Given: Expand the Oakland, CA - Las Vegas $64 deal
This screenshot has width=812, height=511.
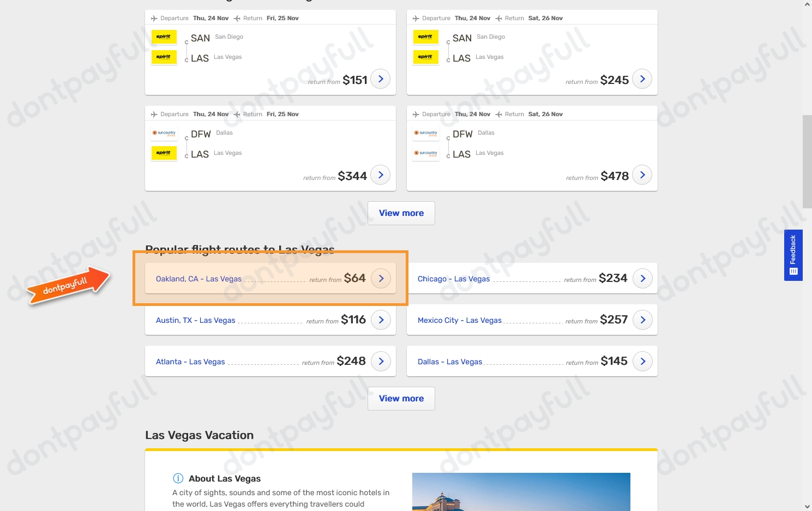Looking at the screenshot, I should tap(381, 278).
